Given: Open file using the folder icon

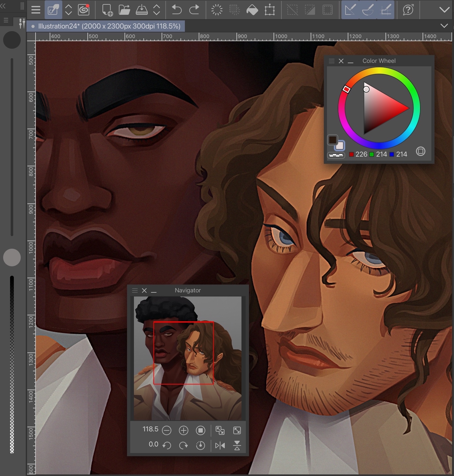Looking at the screenshot, I should pos(125,10).
